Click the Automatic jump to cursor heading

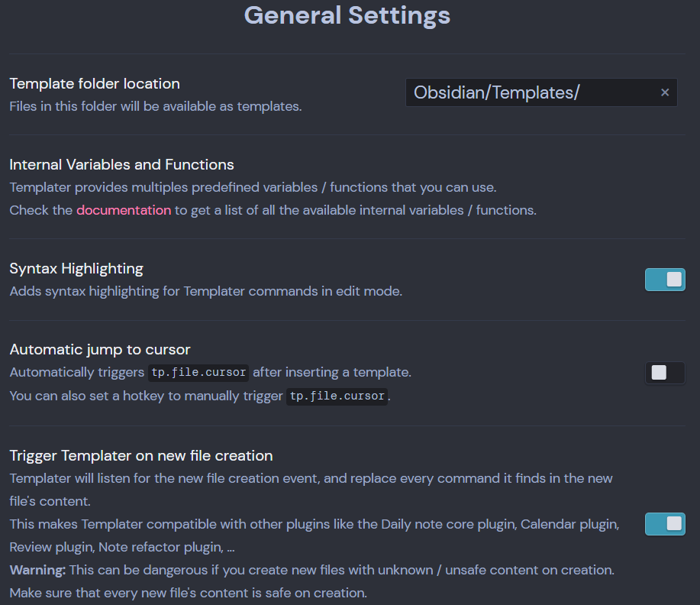99,349
